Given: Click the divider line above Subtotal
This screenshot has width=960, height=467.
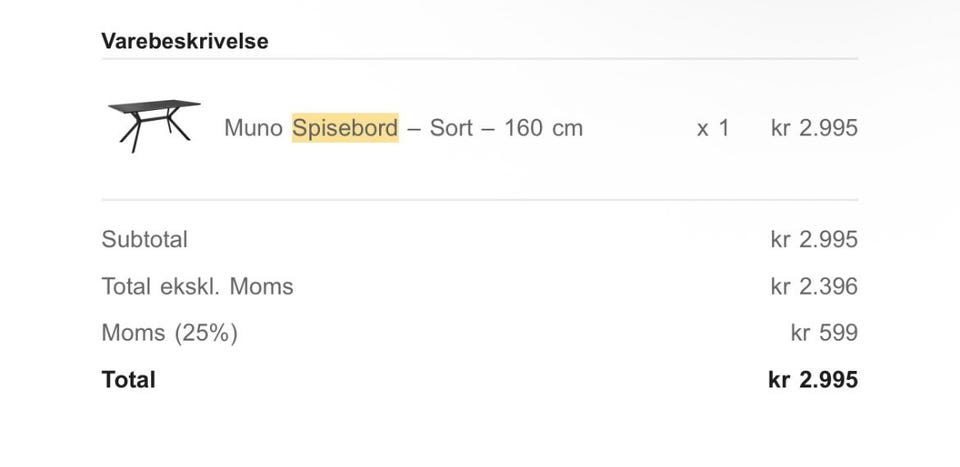Looking at the screenshot, I should click(x=479, y=200).
